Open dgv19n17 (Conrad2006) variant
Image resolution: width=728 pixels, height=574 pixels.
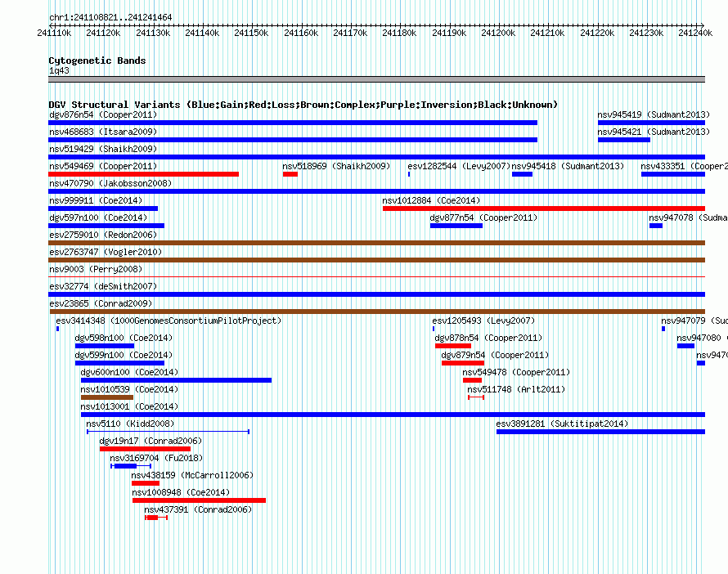[x=146, y=449]
